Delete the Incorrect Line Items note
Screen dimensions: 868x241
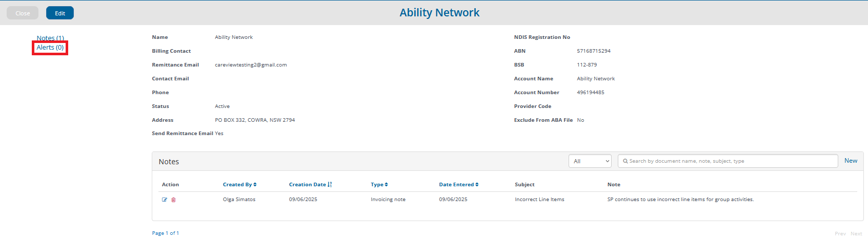pos(173,200)
